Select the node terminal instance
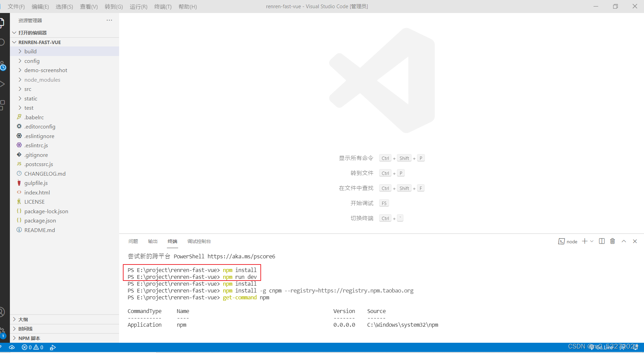Viewport: 644px width, 353px height. coord(568,241)
